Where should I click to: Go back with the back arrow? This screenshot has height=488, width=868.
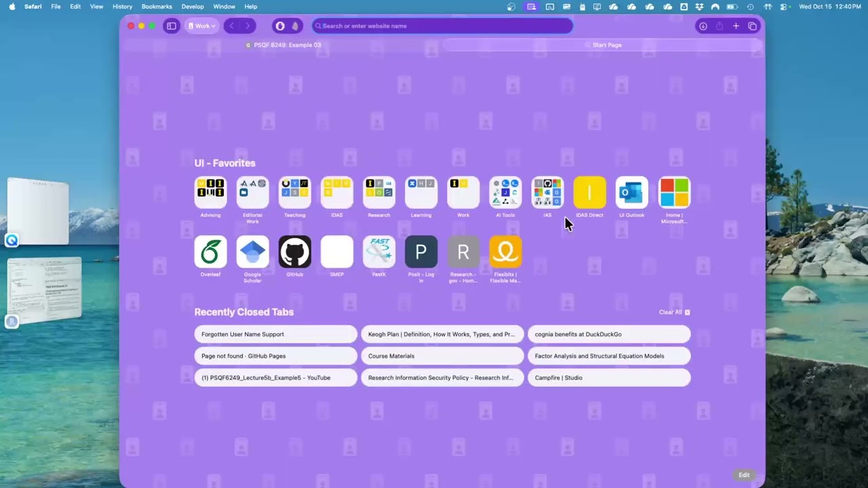pyautogui.click(x=232, y=26)
